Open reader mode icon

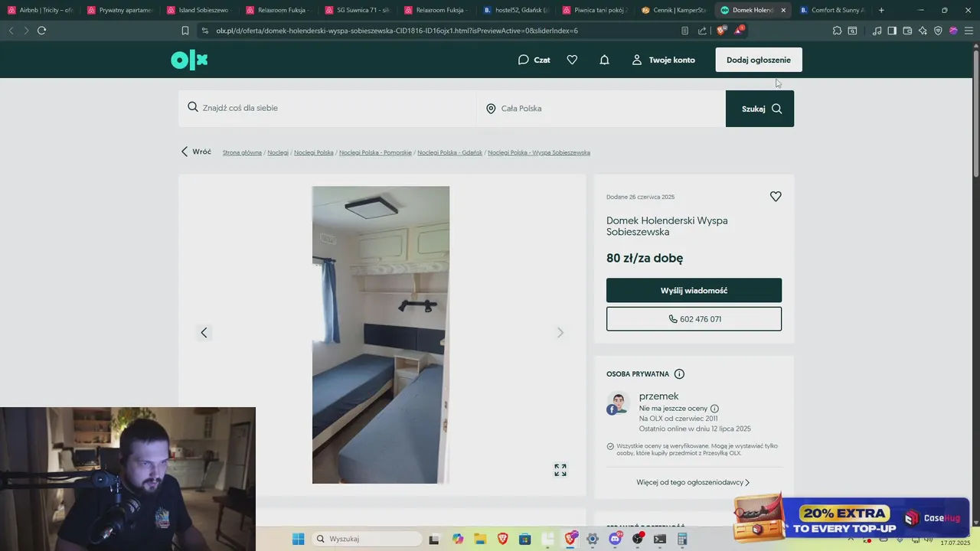click(x=684, y=31)
